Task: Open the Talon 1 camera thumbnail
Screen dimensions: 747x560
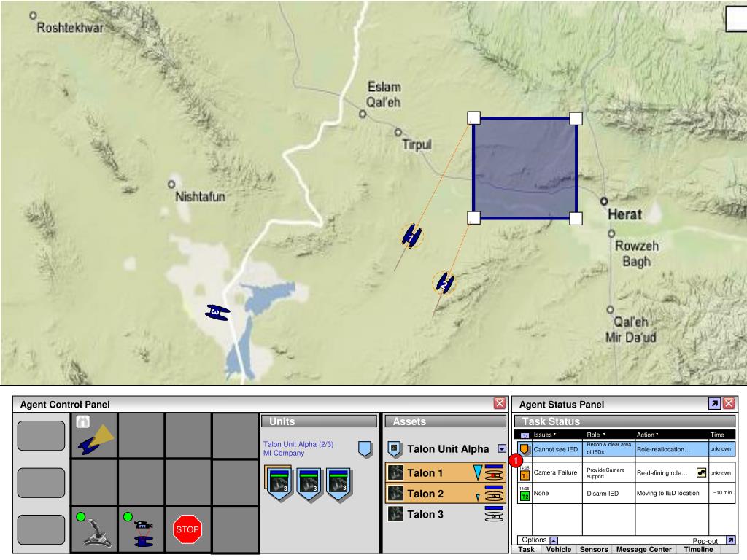Action: (x=395, y=472)
